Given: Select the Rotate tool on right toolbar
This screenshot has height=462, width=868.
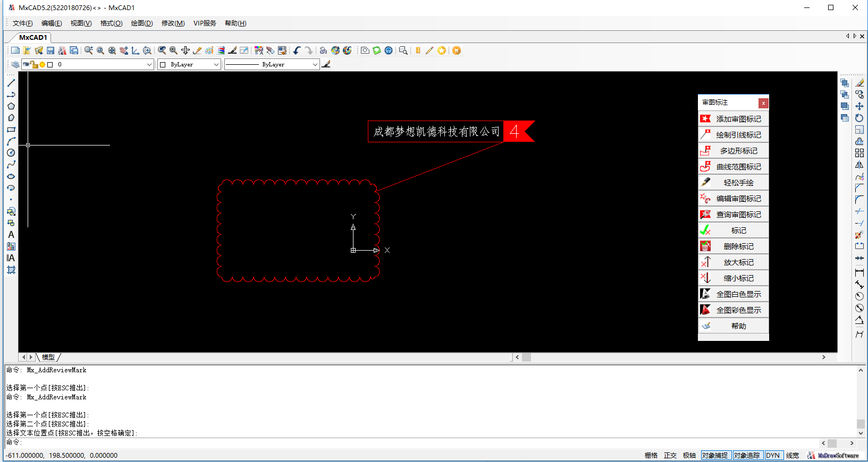Looking at the screenshot, I should point(859,118).
